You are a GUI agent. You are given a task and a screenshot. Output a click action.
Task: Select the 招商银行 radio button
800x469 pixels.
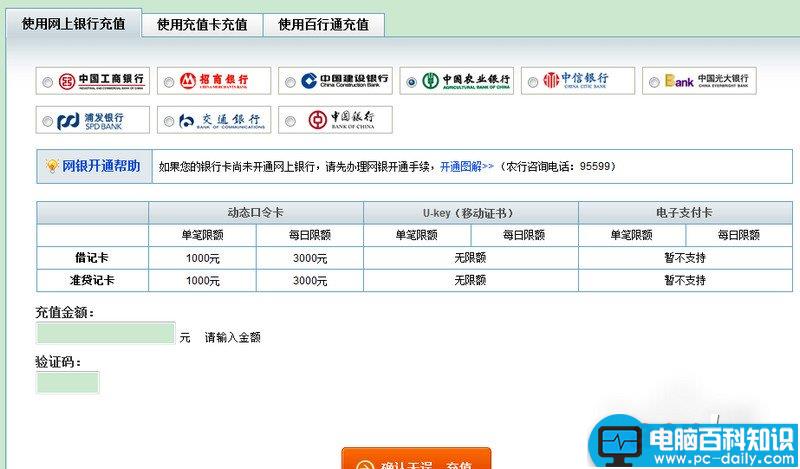pos(169,82)
